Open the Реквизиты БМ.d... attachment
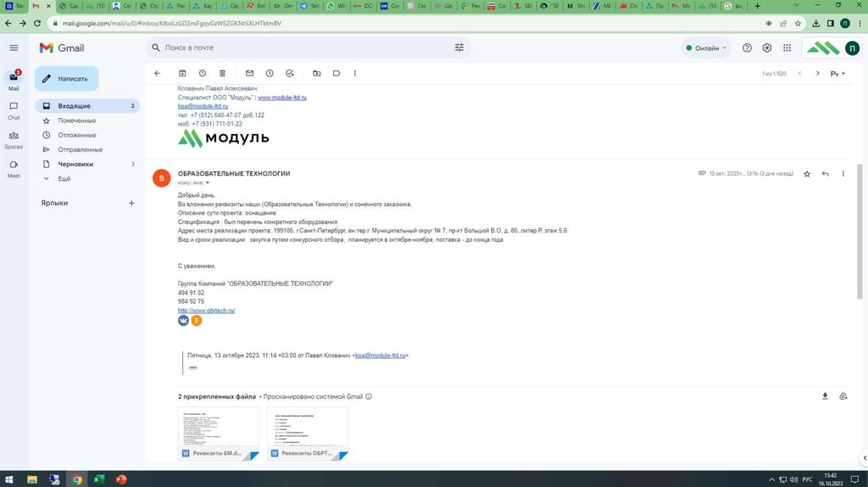 point(219,434)
